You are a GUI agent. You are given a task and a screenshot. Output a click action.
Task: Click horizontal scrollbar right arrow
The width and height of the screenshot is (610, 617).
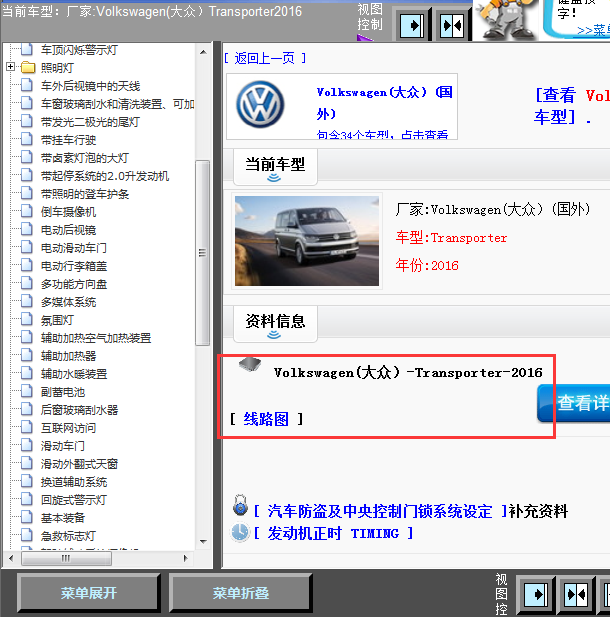click(185, 558)
